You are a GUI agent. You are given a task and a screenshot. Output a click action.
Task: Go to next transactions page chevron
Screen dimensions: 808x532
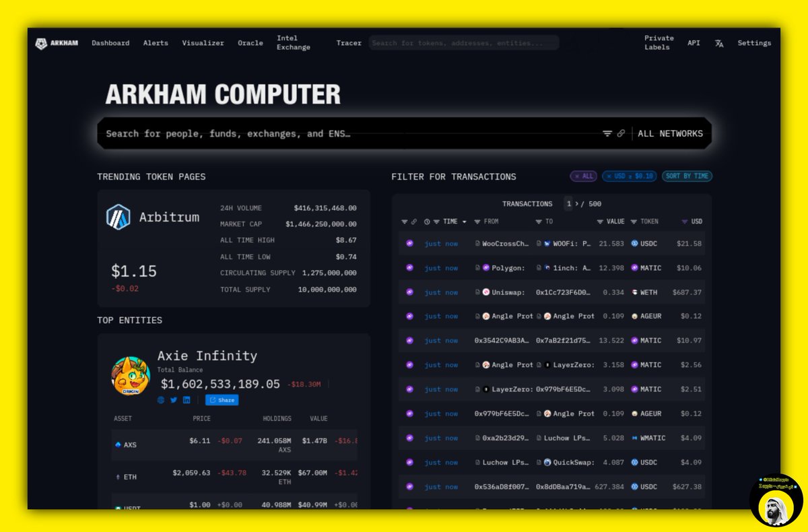point(576,204)
